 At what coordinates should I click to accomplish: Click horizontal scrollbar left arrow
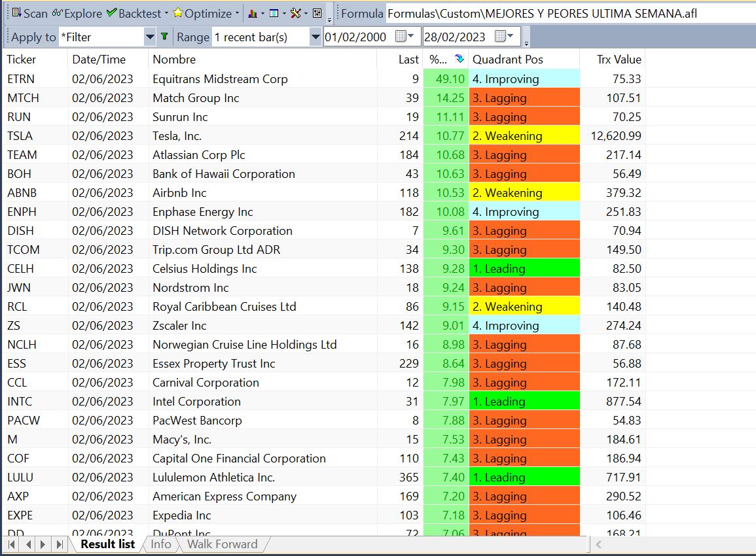coord(599,544)
